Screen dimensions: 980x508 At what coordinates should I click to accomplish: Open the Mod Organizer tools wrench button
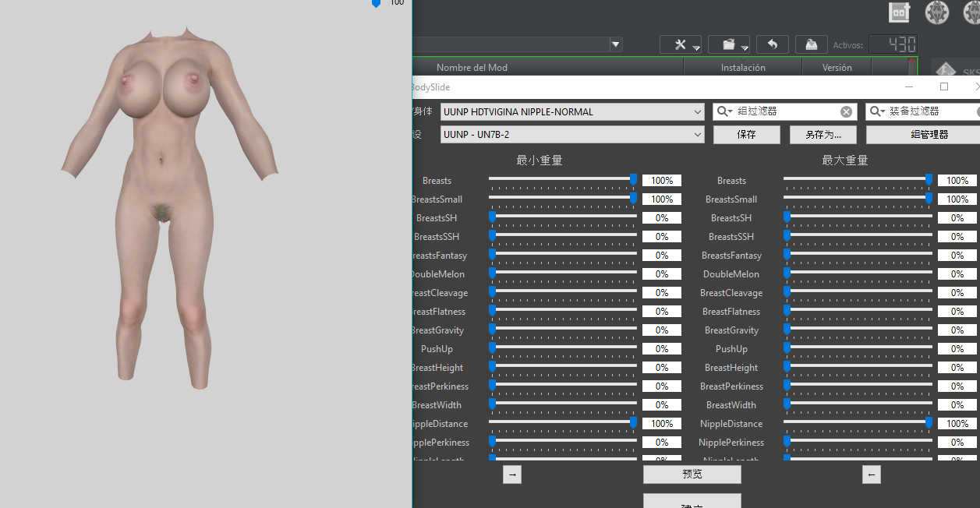point(681,44)
